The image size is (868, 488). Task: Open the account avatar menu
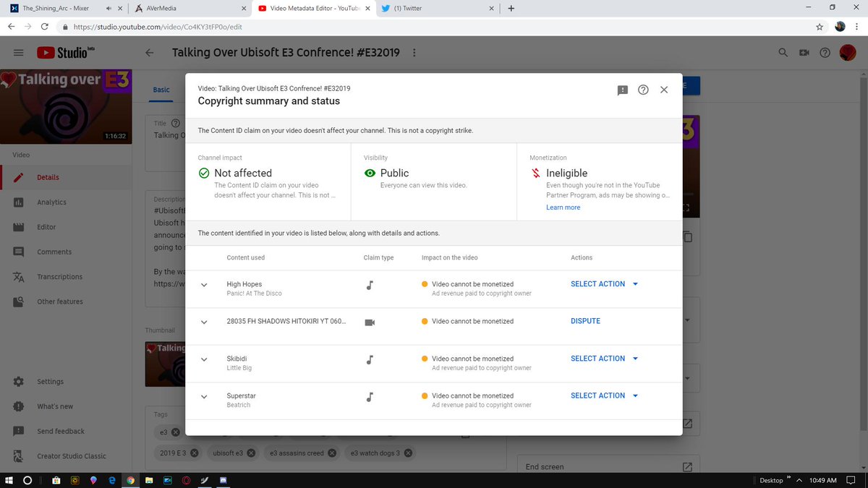tap(847, 53)
